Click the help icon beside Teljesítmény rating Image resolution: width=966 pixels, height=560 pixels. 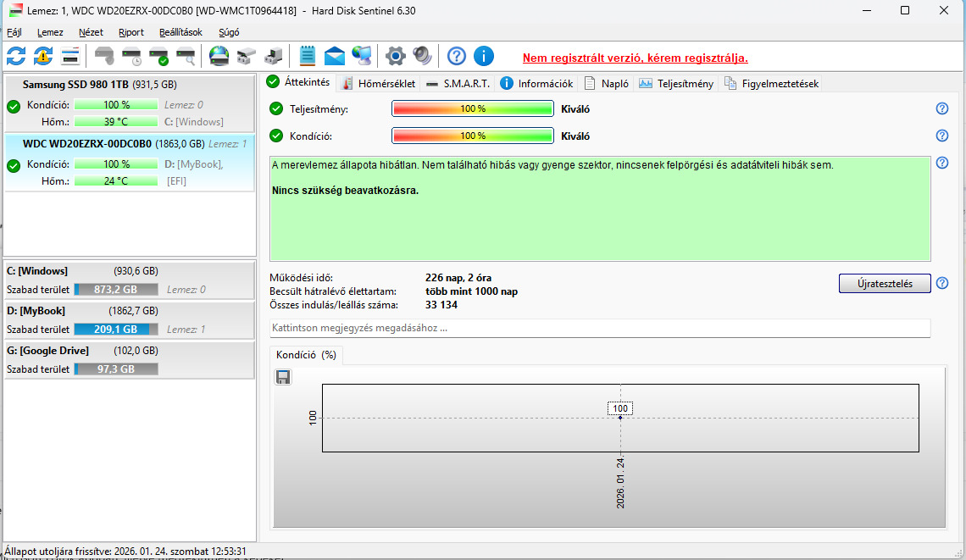tap(942, 108)
